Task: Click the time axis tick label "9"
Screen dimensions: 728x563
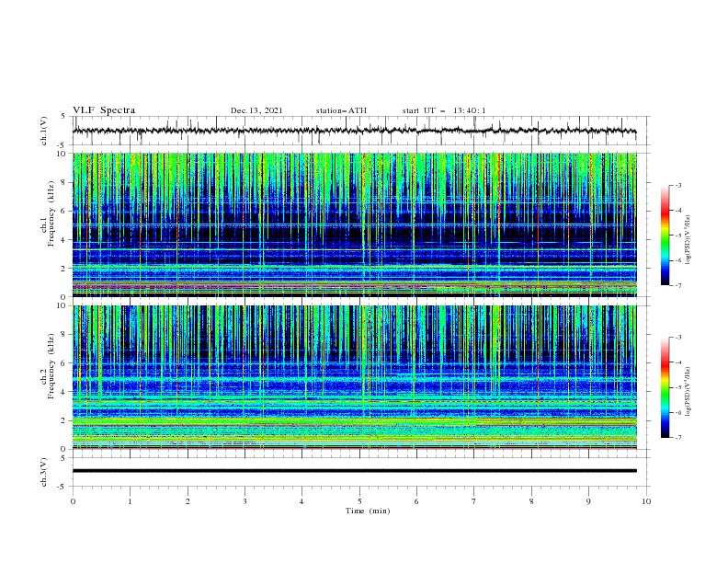Action: (588, 501)
